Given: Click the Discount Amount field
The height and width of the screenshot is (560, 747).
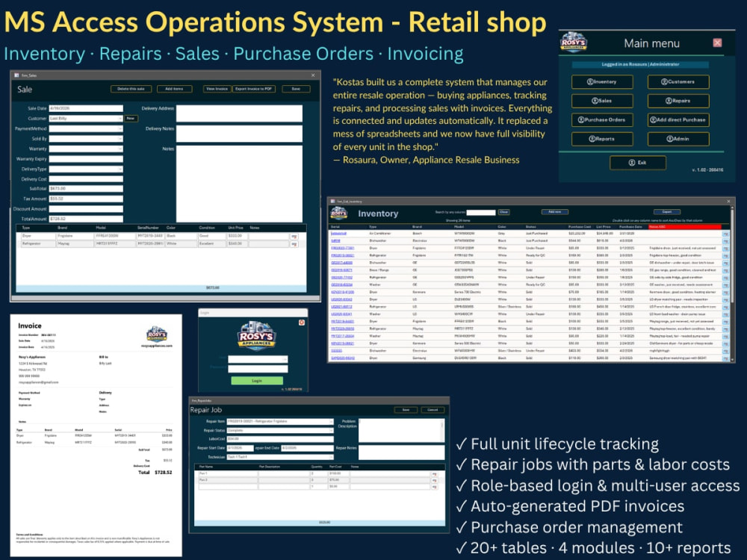Looking at the screenshot, I should [86, 209].
